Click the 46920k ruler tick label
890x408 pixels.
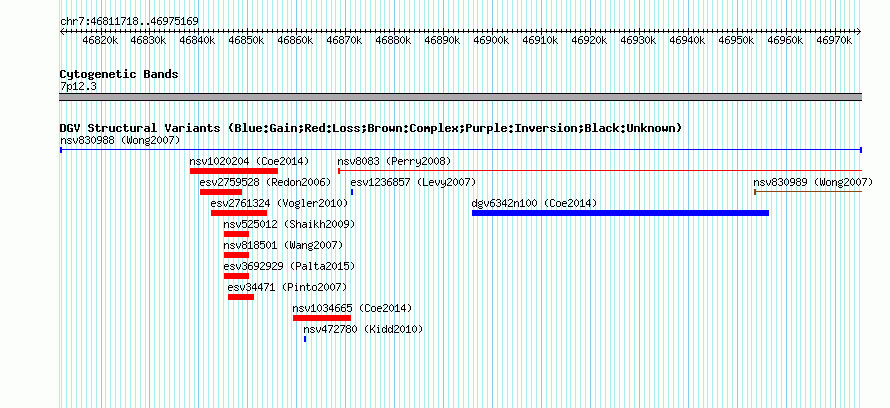(589, 41)
